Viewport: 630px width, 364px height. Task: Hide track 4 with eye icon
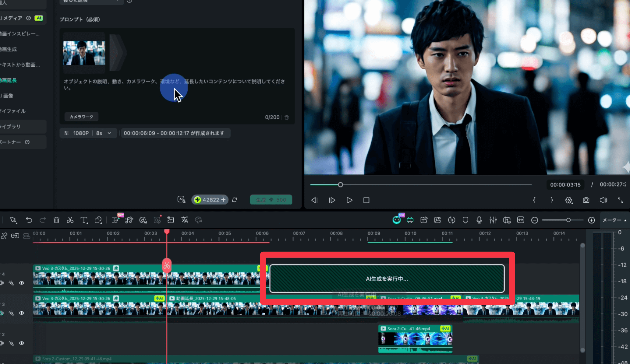(22, 283)
